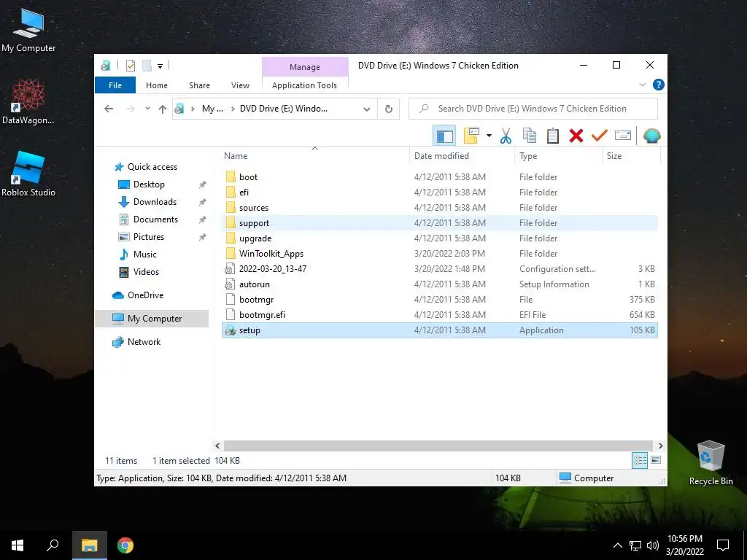Image resolution: width=747 pixels, height=560 pixels.
Task: Open the Classic Shell settings shell icon
Action: coord(651,136)
